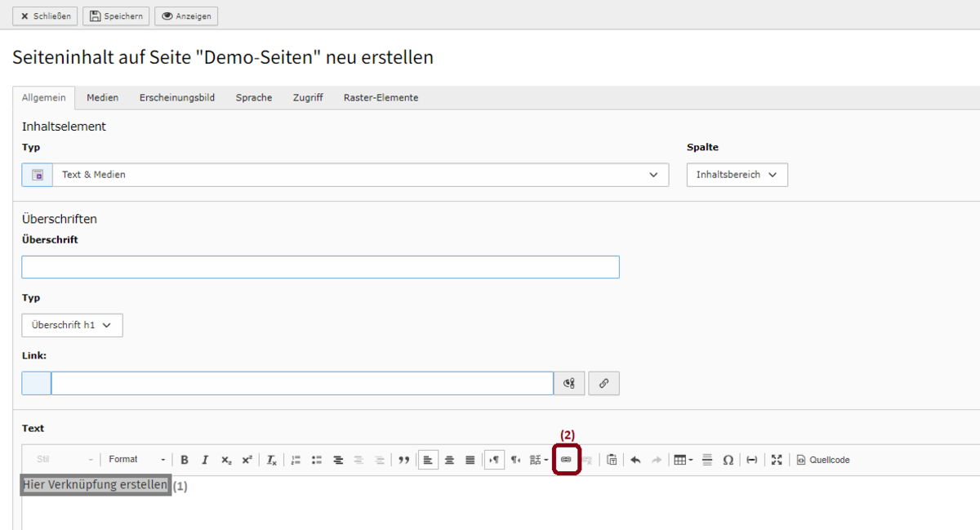Open the Überschrift h1 type dropdown
The height and width of the screenshot is (530, 980).
(x=72, y=325)
